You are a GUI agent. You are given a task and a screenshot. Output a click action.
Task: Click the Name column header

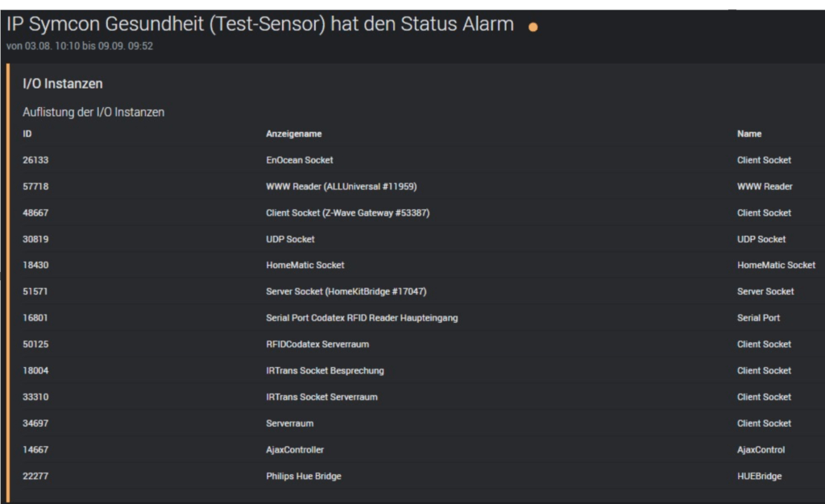tap(748, 134)
